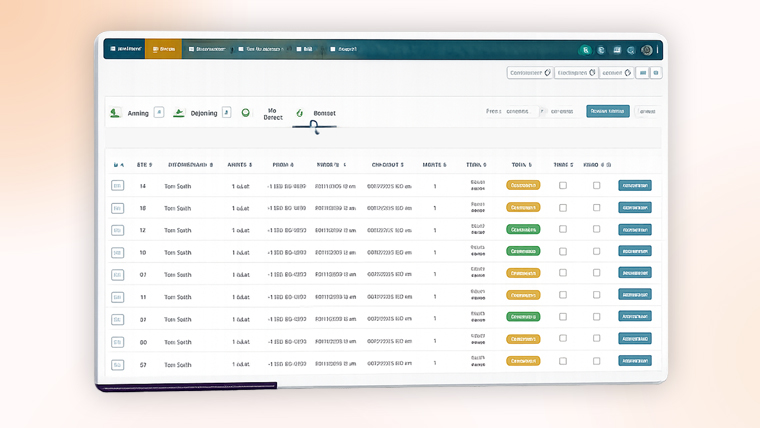The image size is (760, 428).
Task: Switch to the Arriving tab
Action: pyautogui.click(x=138, y=114)
